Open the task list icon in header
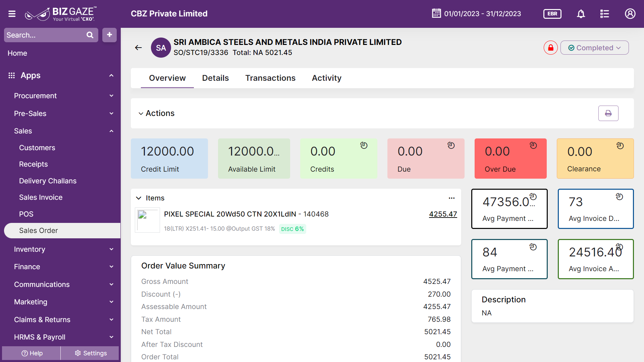The image size is (644, 362). [604, 14]
